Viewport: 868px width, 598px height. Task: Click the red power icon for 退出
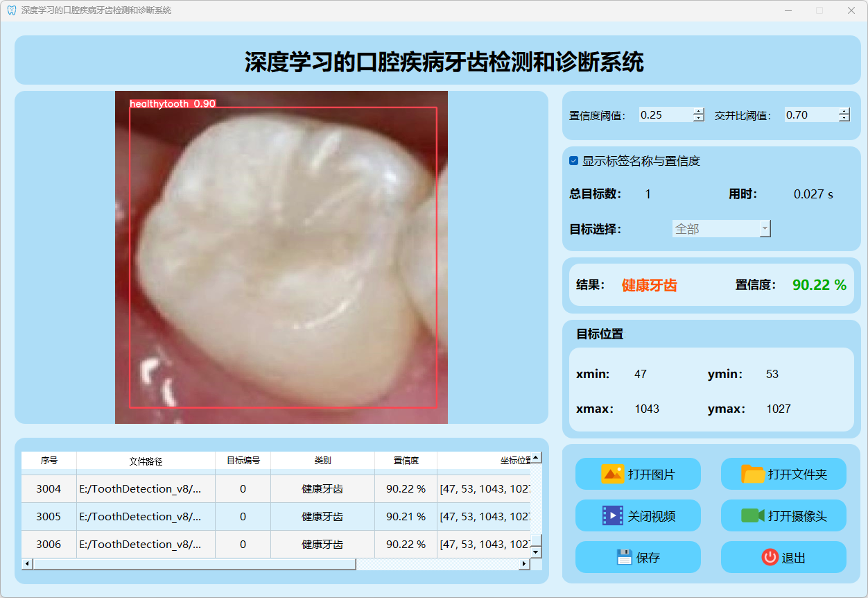770,557
